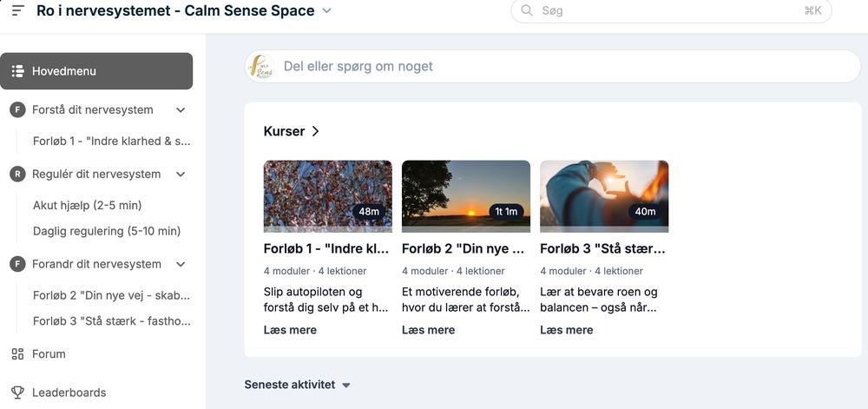Click the Leaderboards trophy icon
This screenshot has height=409, width=868.
17,393
